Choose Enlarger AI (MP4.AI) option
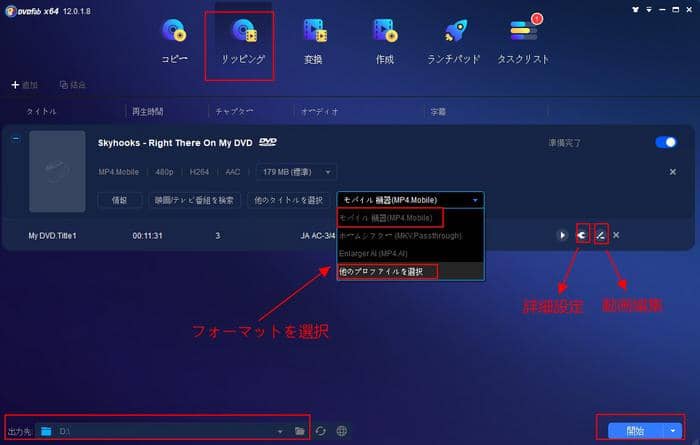This screenshot has width=700, height=445. [x=410, y=254]
